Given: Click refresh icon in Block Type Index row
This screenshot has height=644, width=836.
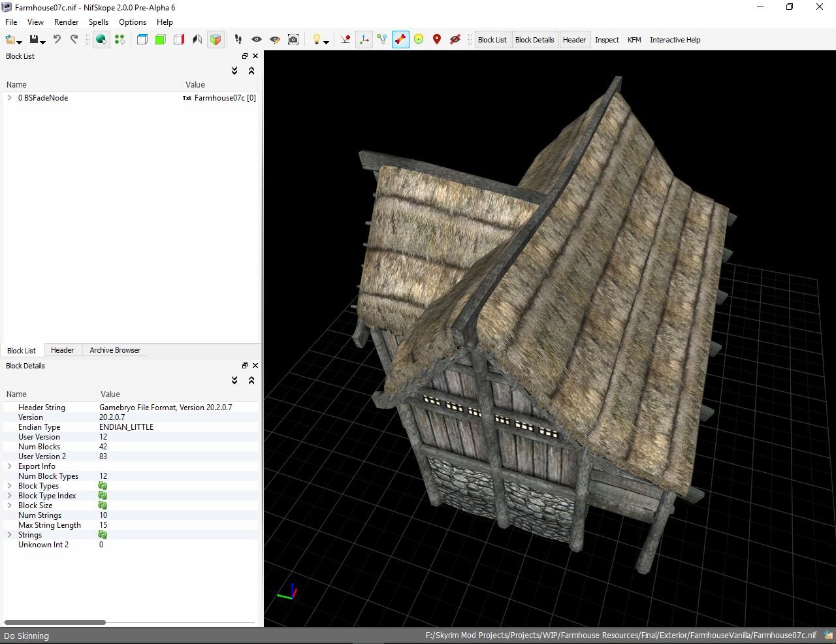Looking at the screenshot, I should [x=103, y=496].
